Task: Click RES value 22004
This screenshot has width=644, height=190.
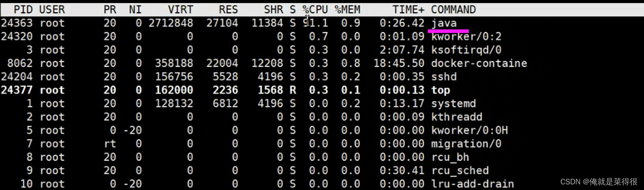Action: pyautogui.click(x=222, y=63)
